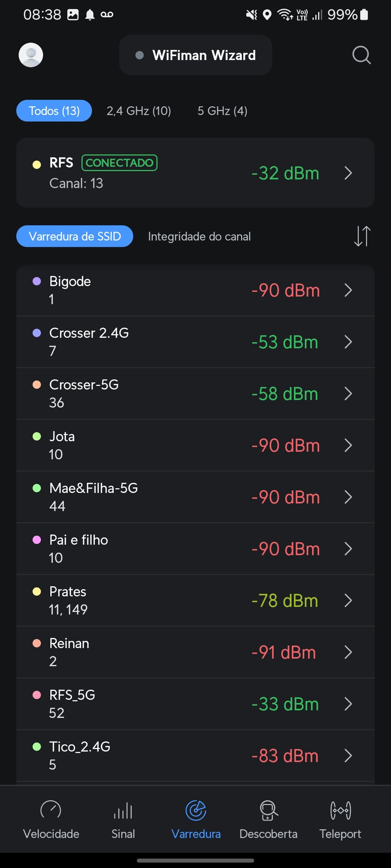Open the search magnifier icon
This screenshot has width=391, height=868.
click(x=361, y=55)
